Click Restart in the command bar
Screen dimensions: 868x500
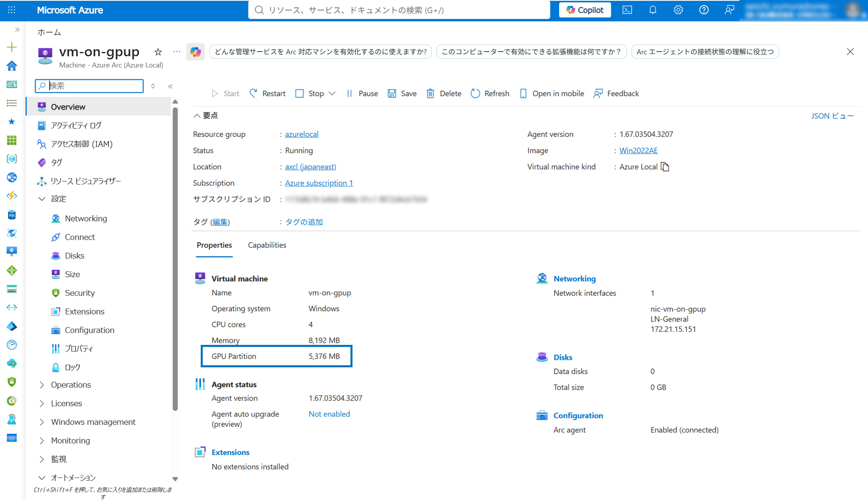point(268,93)
